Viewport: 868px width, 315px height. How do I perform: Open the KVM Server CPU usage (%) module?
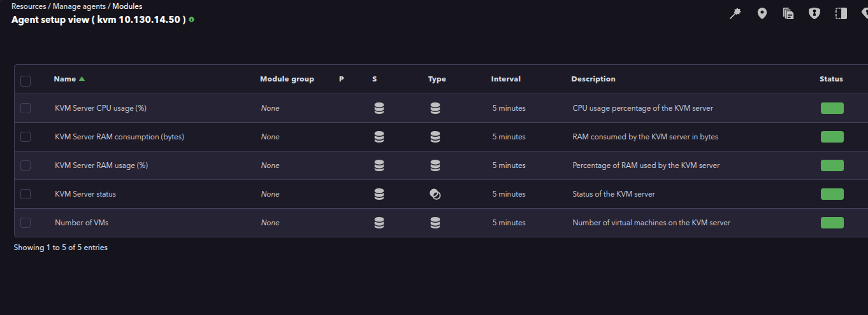[x=101, y=108]
